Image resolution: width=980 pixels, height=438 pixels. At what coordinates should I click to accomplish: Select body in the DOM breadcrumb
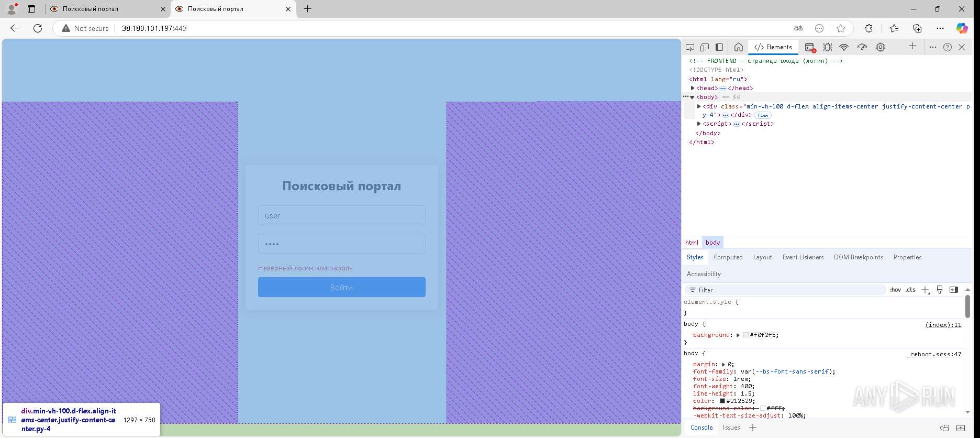click(x=712, y=243)
